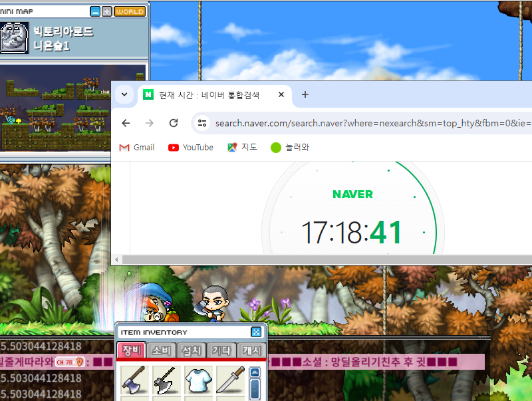Open the WORLD map button
This screenshot has height=401, width=532.
(130, 11)
